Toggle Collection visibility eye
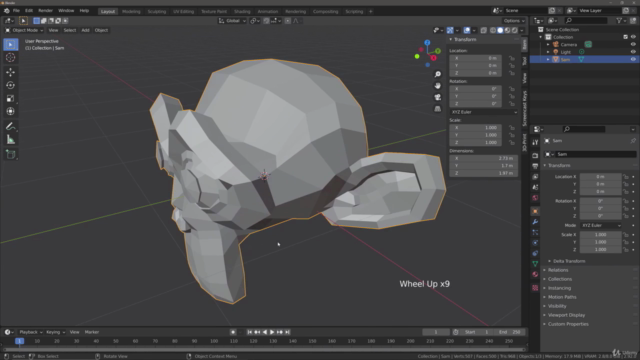 click(633, 37)
